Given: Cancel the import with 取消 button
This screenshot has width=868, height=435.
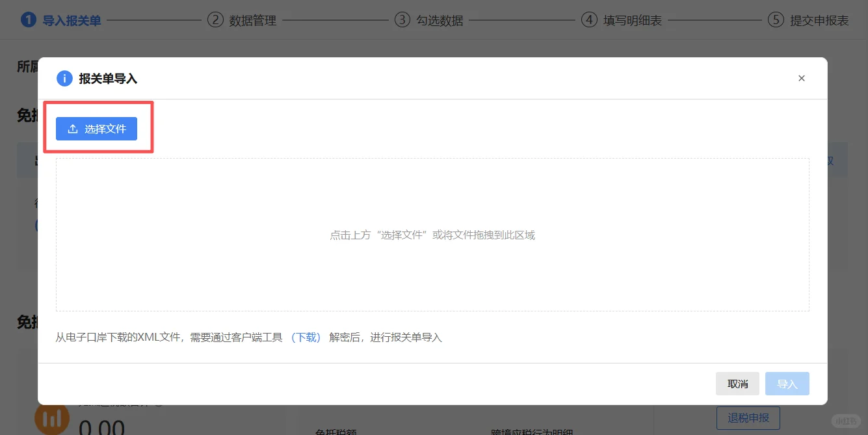Looking at the screenshot, I should [x=737, y=384].
